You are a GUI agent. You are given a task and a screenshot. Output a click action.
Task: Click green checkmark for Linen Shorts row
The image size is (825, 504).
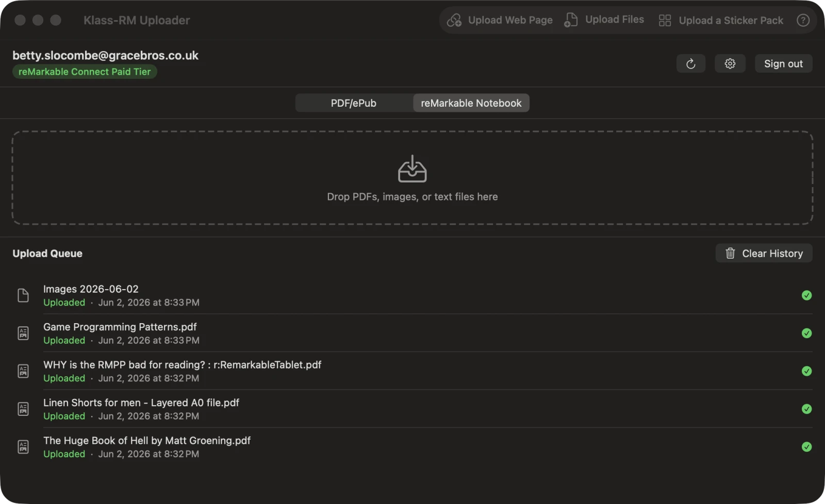pyautogui.click(x=806, y=409)
